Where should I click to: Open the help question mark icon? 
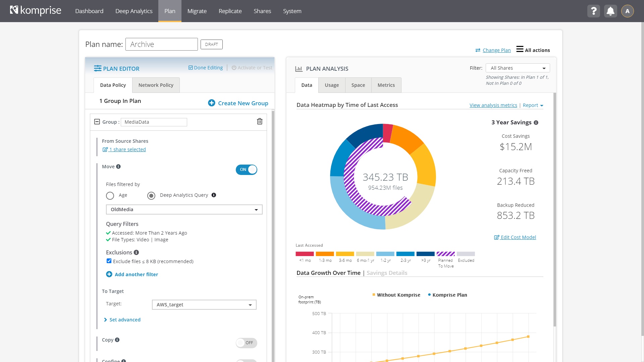click(593, 11)
